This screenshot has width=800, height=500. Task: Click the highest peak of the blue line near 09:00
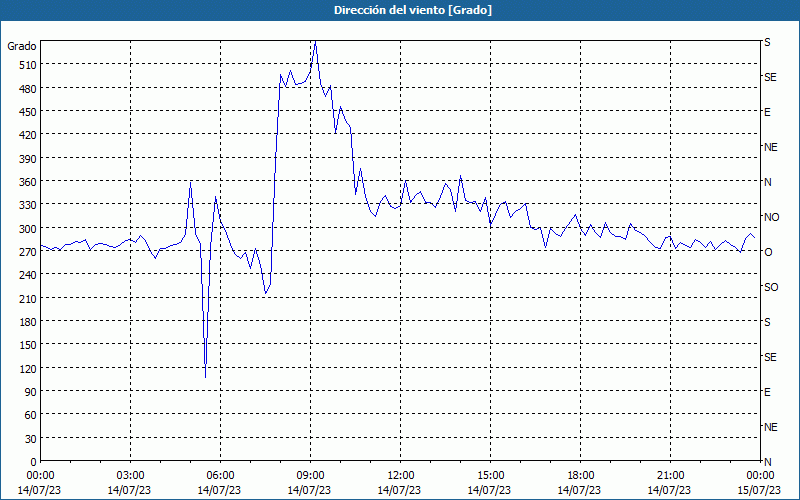coord(315,42)
